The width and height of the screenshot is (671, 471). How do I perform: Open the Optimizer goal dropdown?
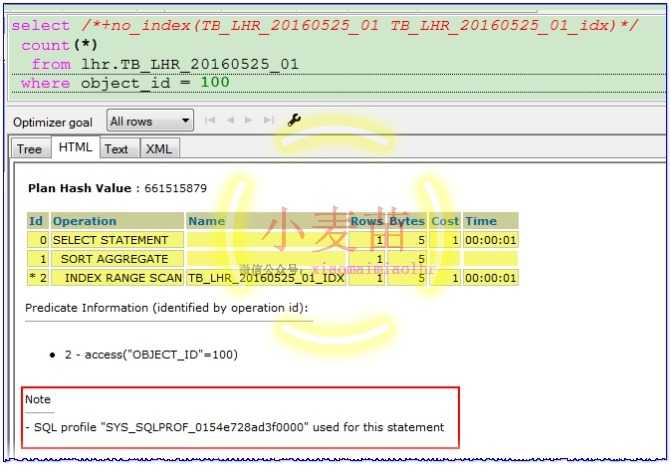click(150, 121)
